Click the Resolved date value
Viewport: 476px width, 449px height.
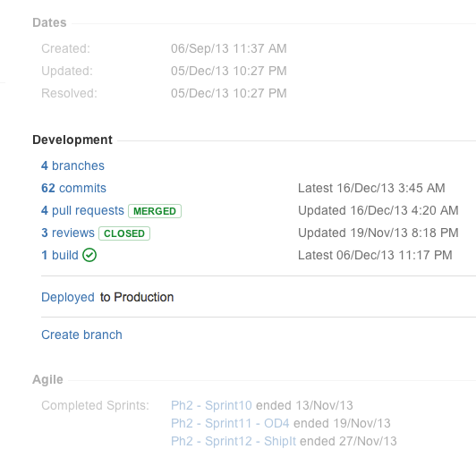point(229,93)
